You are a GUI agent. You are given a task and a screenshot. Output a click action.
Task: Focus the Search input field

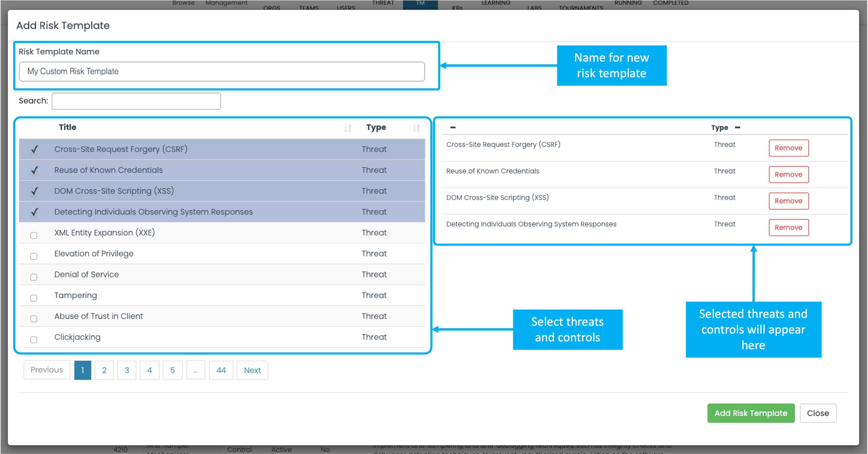(136, 101)
